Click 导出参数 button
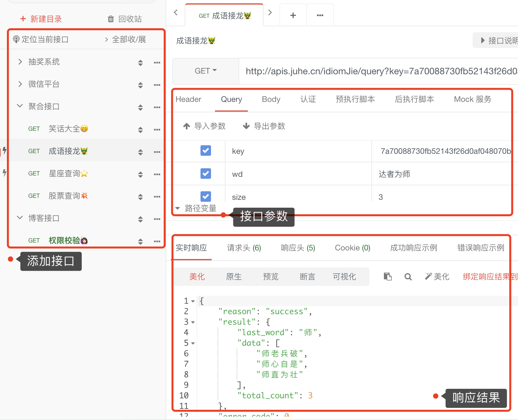The width and height of the screenshot is (518, 420). coord(264,126)
